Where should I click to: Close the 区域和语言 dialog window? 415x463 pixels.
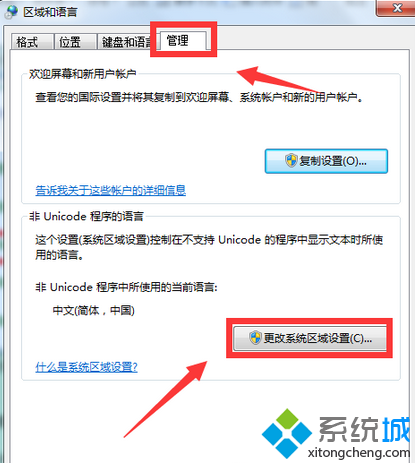[x=397, y=8]
